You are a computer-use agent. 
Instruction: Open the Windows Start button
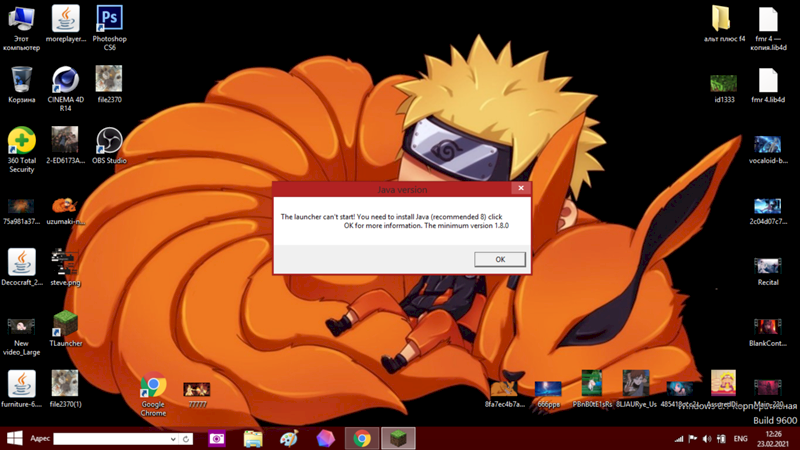click(15, 439)
